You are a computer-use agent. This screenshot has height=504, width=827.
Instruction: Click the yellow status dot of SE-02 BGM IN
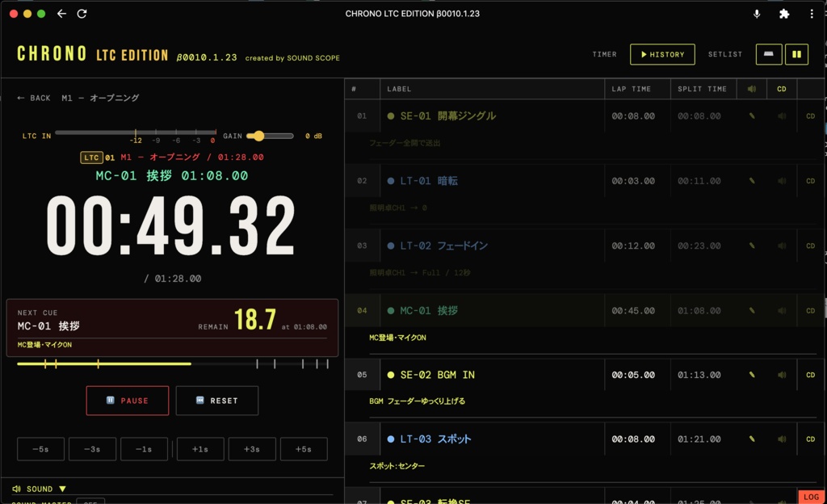[391, 375]
